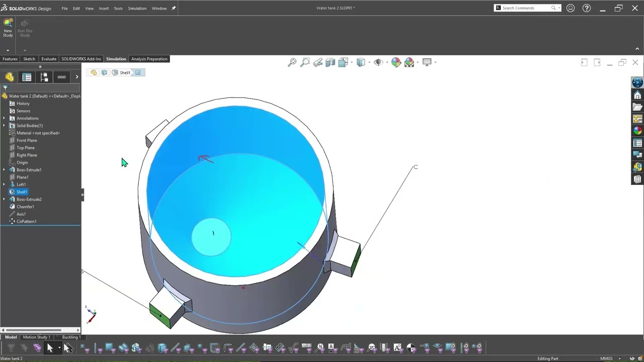The image size is (644, 362).
Task: Expand the Loft1 feature
Action: (x=4, y=185)
